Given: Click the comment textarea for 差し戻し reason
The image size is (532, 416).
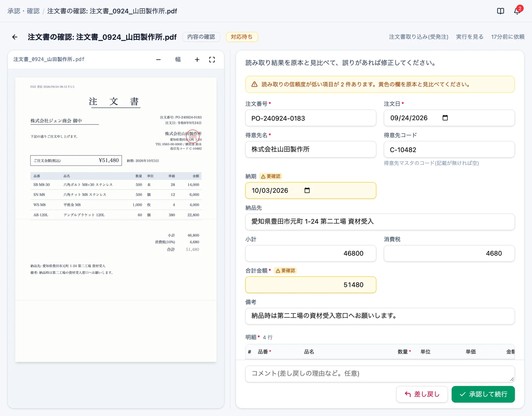Looking at the screenshot, I should click(x=380, y=374).
